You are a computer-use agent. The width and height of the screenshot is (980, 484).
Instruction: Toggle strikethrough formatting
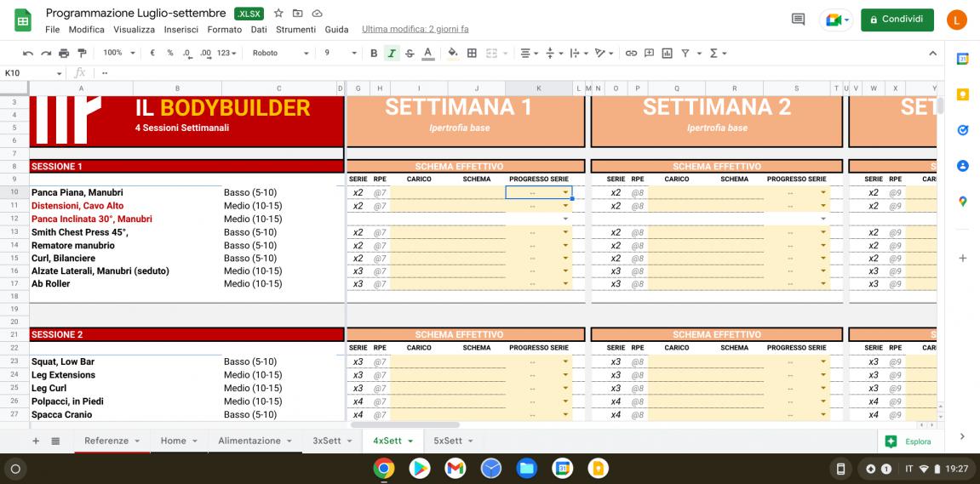pyautogui.click(x=410, y=53)
